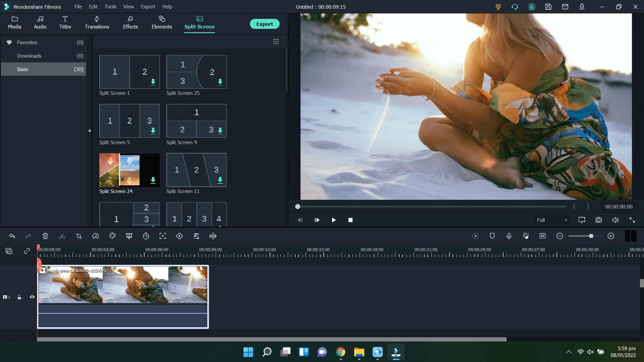Download Split Screen 25 using arrow icon
This screenshot has height=362, width=644.
(220, 82)
